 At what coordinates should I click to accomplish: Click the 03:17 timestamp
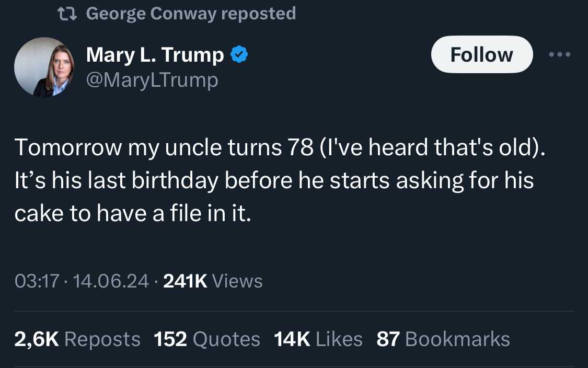pyautogui.click(x=37, y=281)
